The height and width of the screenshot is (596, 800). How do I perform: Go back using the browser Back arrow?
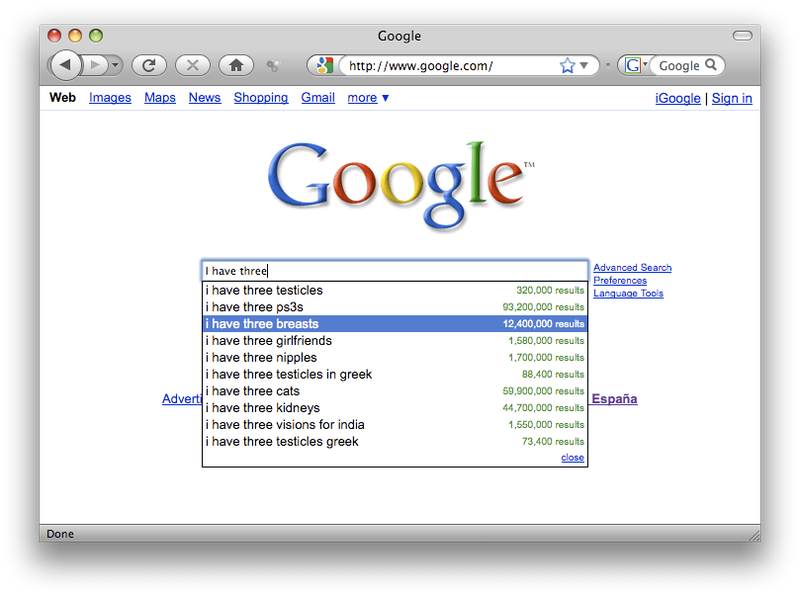pos(65,65)
